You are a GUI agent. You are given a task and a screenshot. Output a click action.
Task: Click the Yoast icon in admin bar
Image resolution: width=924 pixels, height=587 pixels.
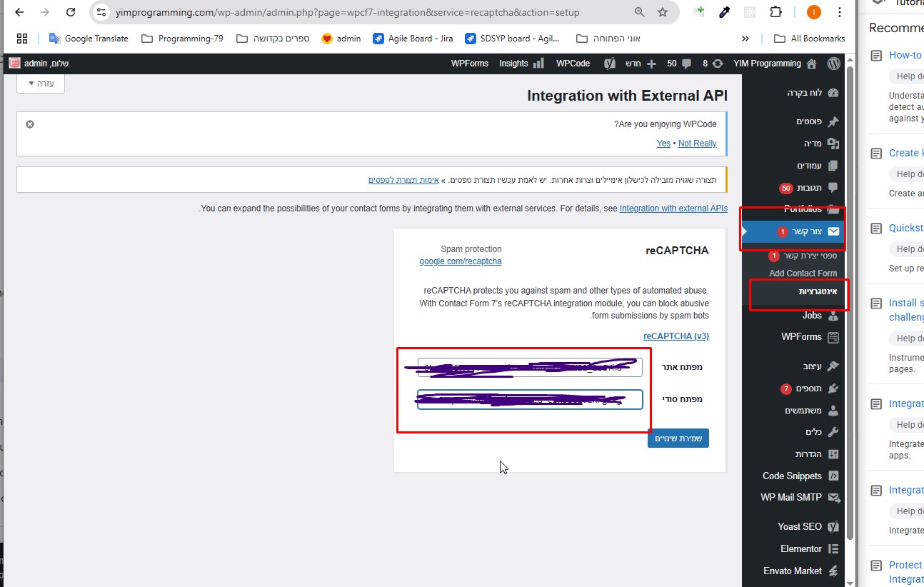[x=609, y=64]
